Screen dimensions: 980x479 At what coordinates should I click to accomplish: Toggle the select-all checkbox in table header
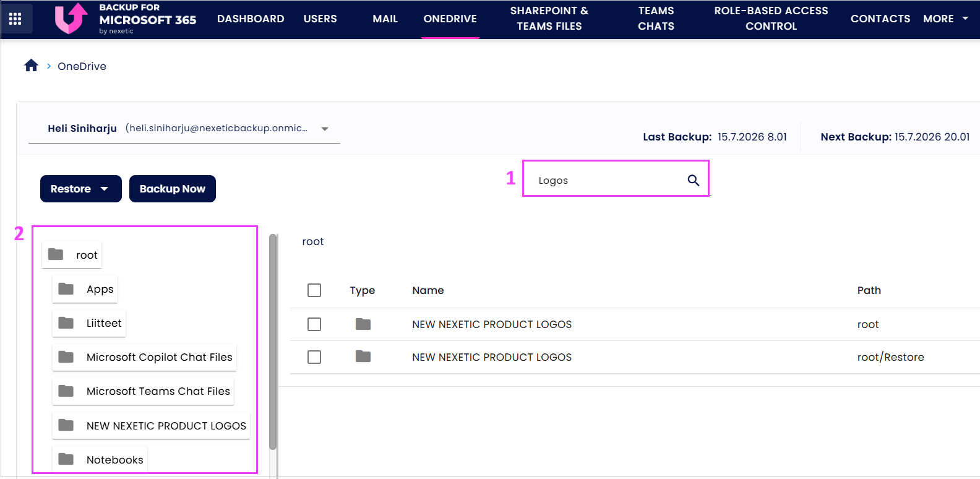314,290
